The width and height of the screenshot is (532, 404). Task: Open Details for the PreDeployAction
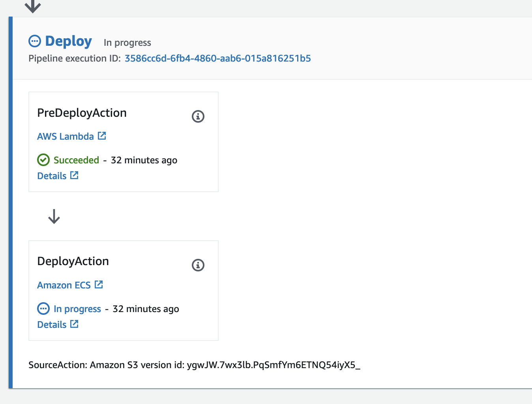pos(52,176)
